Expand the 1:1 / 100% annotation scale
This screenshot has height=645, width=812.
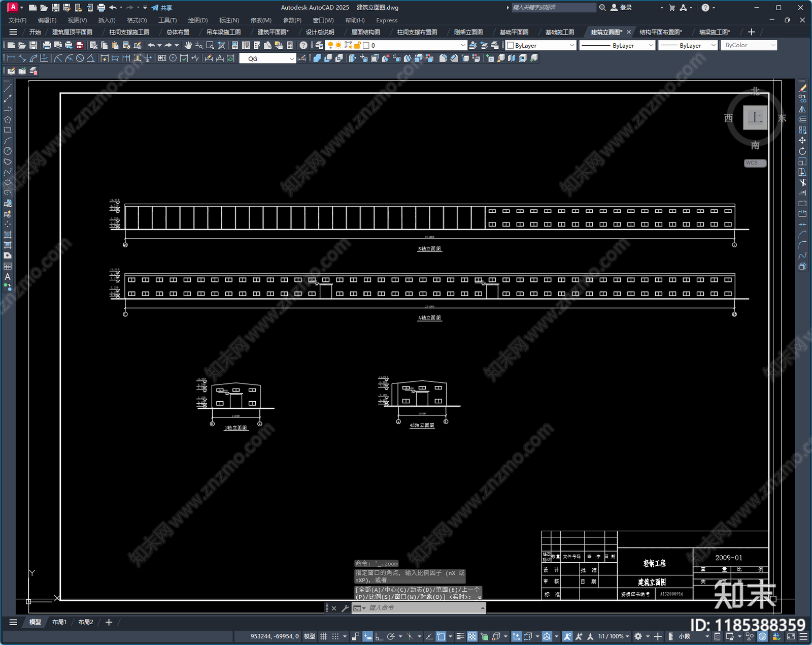coord(614,636)
